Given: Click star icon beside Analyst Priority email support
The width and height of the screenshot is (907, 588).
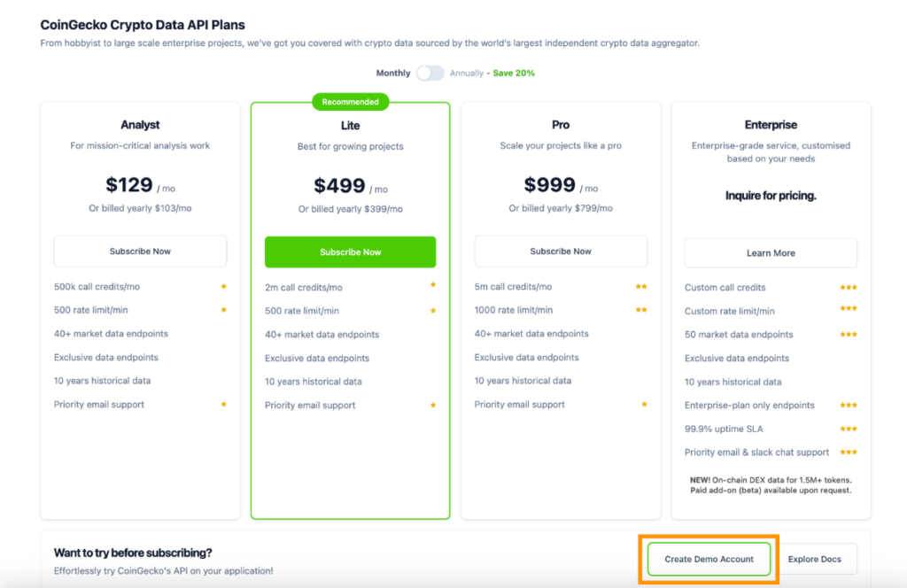Looking at the screenshot, I should click(224, 405).
